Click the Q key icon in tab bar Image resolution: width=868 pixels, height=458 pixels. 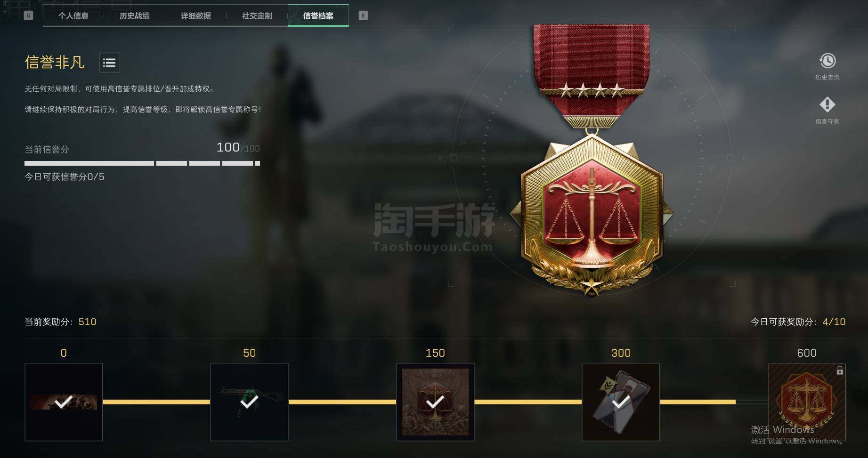tap(28, 16)
